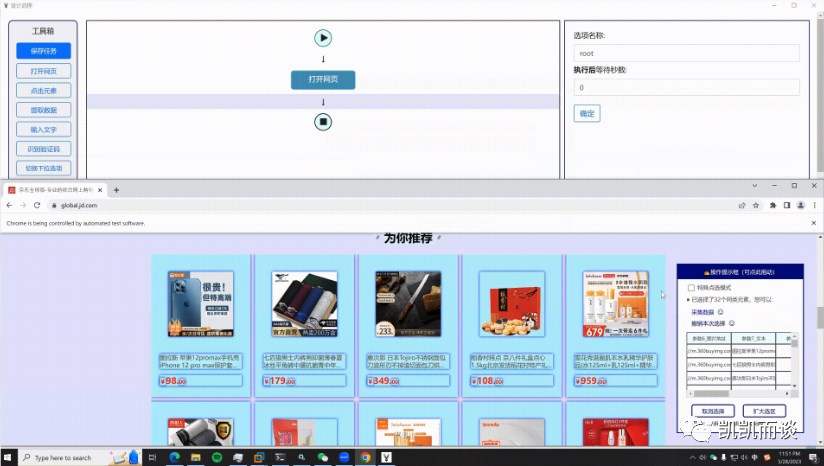This screenshot has height=466, width=824.
Task: Click help icon beside 采集数据
Action: tap(720, 312)
